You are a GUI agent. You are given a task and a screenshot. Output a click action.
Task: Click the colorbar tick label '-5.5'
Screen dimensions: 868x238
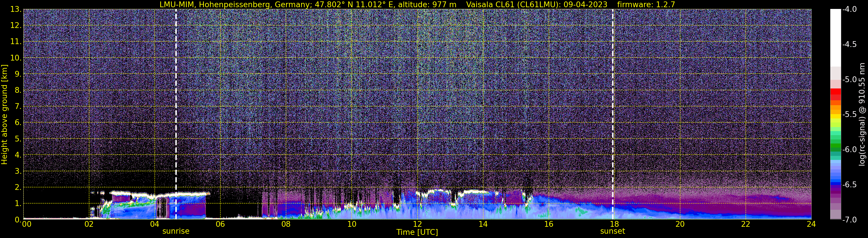(x=850, y=115)
